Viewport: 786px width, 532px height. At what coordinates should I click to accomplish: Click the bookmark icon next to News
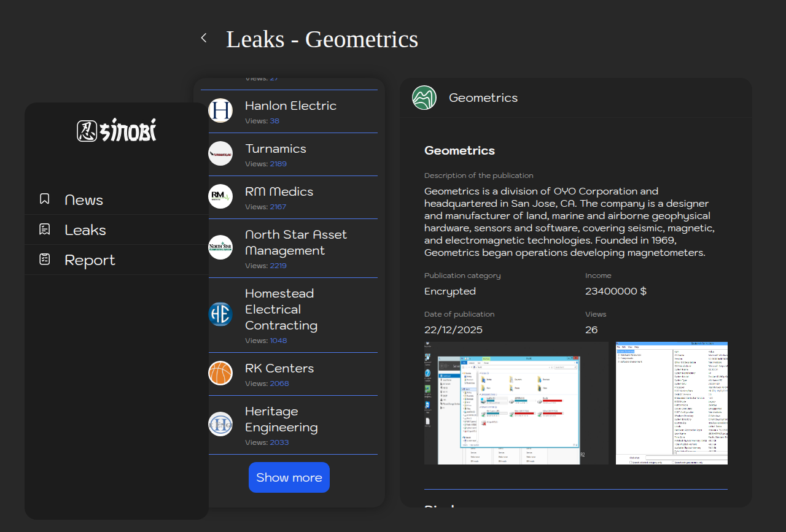[x=44, y=199]
